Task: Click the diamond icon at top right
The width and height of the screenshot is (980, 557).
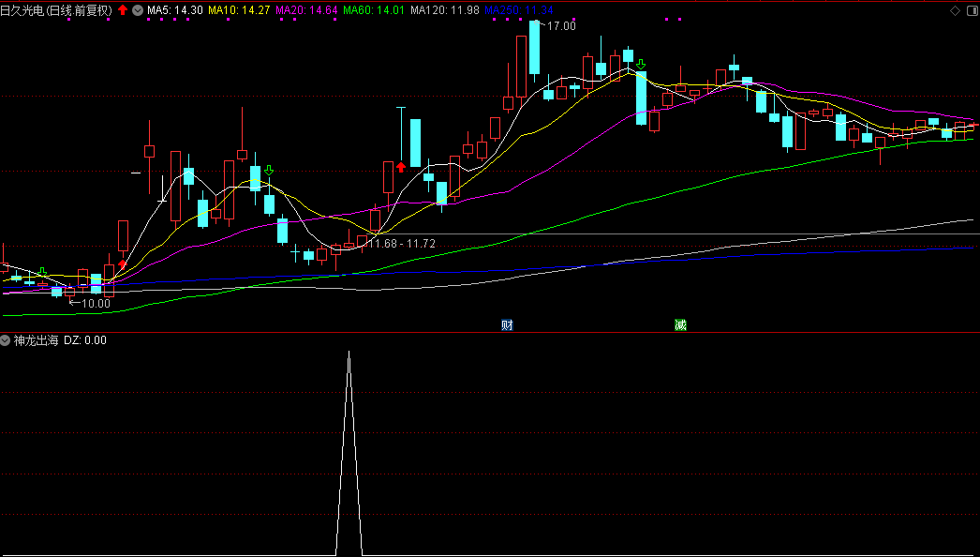Action: click(x=955, y=10)
